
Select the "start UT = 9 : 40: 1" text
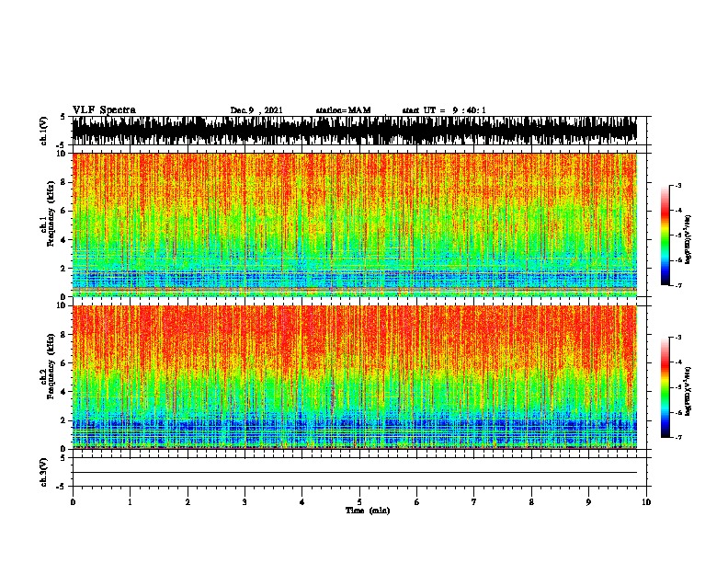pos(444,110)
